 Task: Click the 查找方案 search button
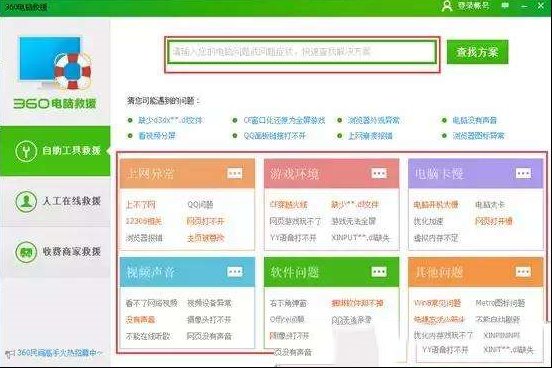[477, 52]
